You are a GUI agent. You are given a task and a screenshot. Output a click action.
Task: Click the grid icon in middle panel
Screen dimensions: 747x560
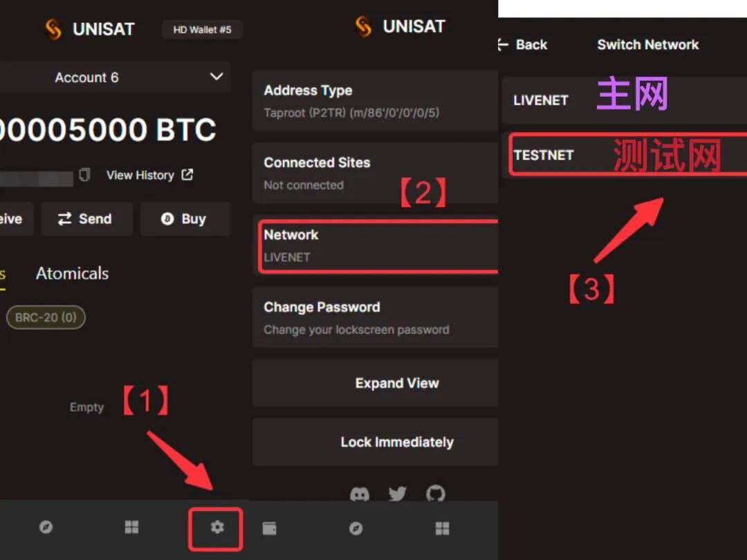pyautogui.click(x=442, y=528)
